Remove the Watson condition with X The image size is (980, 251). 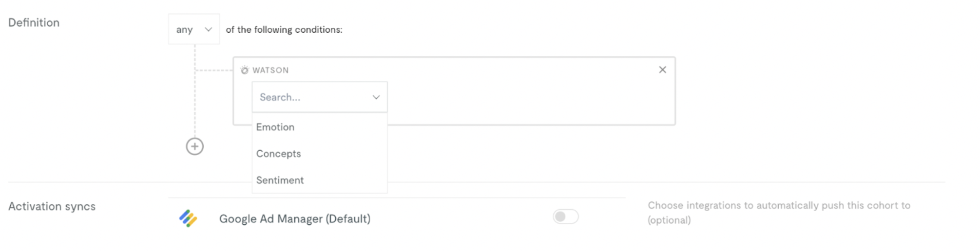[662, 70]
